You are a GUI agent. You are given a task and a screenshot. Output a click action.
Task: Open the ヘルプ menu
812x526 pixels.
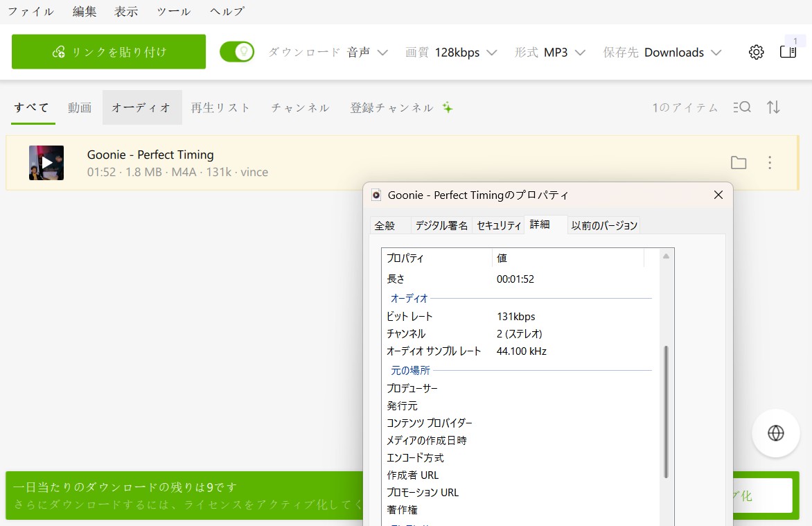point(227,11)
